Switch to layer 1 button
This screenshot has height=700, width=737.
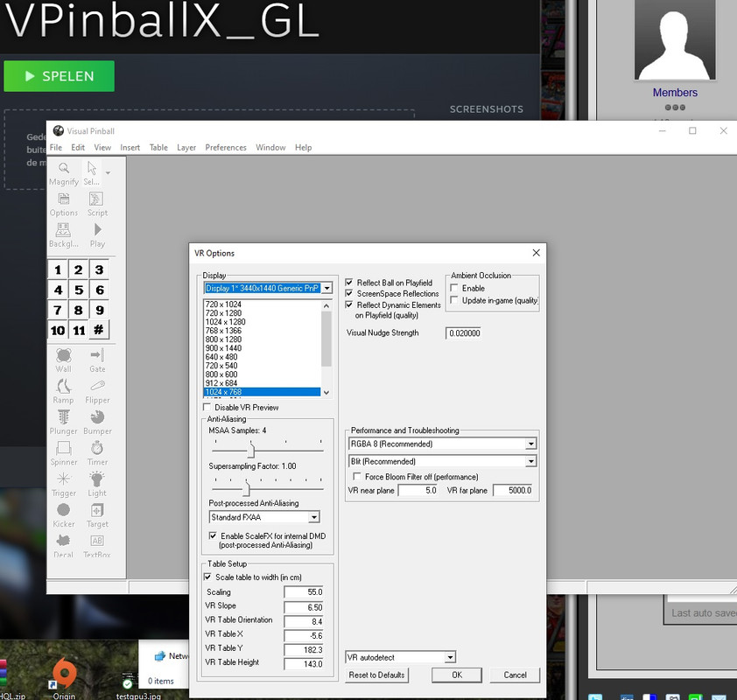coord(58,269)
